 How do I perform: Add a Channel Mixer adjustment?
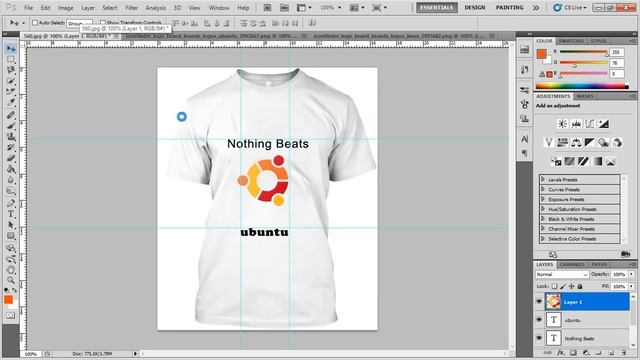click(617, 142)
